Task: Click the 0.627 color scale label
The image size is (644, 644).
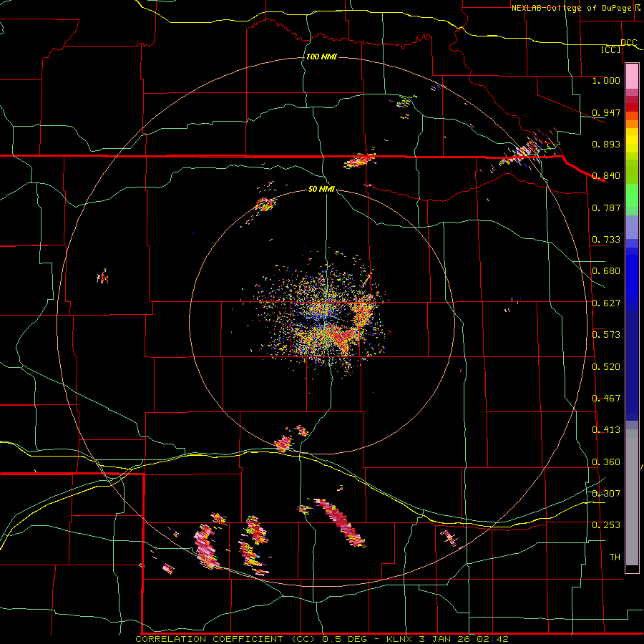Action: (x=606, y=303)
